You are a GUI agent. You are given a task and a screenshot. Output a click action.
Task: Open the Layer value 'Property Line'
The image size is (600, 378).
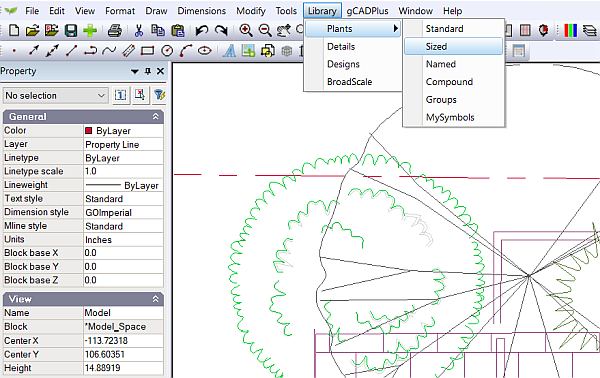123,144
